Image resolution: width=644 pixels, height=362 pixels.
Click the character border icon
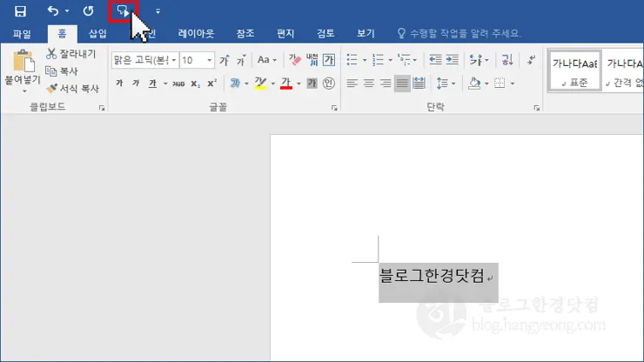point(329,60)
